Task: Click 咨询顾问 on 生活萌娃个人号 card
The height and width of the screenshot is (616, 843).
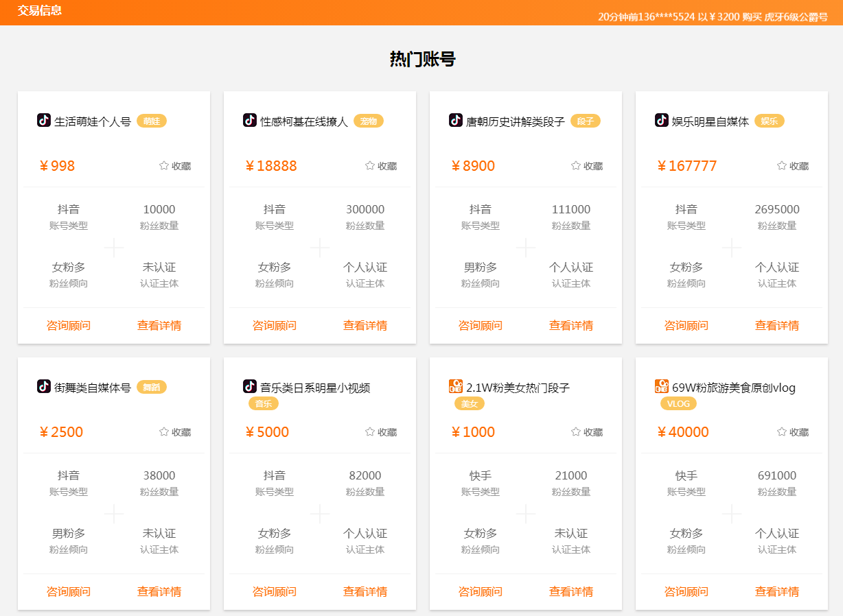Action: coord(69,326)
